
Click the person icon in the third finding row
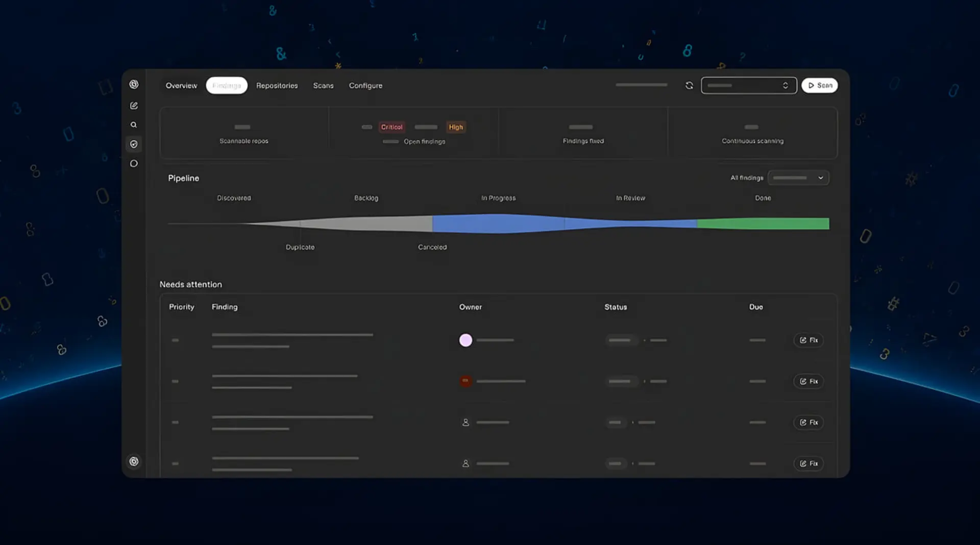click(x=465, y=423)
